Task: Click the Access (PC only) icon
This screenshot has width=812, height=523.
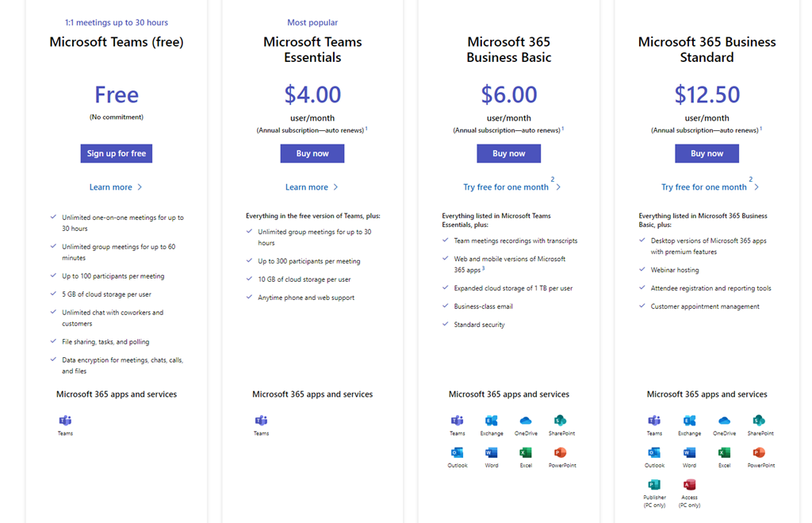Action: pyautogui.click(x=689, y=485)
